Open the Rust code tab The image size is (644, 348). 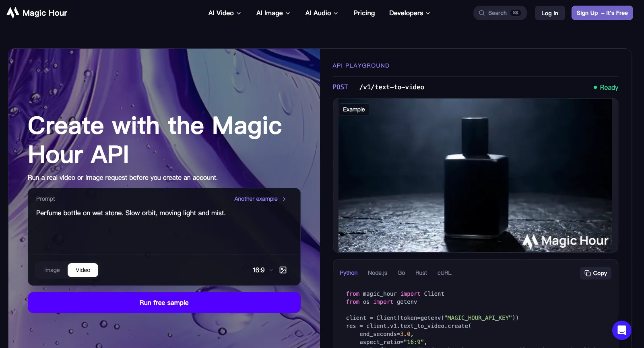point(421,273)
